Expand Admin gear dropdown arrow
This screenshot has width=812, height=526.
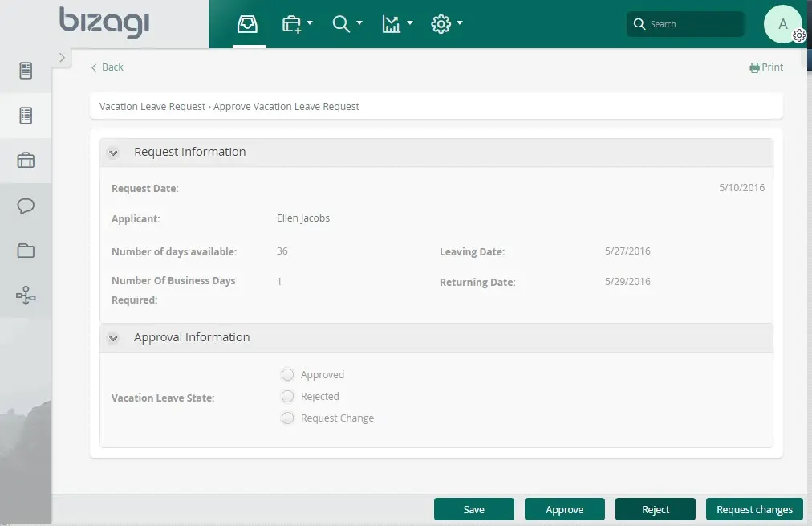[x=459, y=22]
